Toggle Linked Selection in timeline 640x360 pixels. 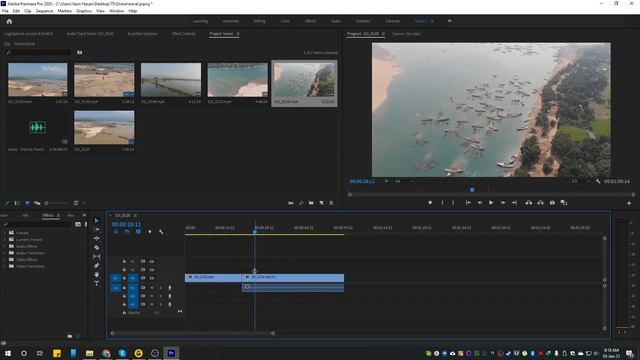138,232
